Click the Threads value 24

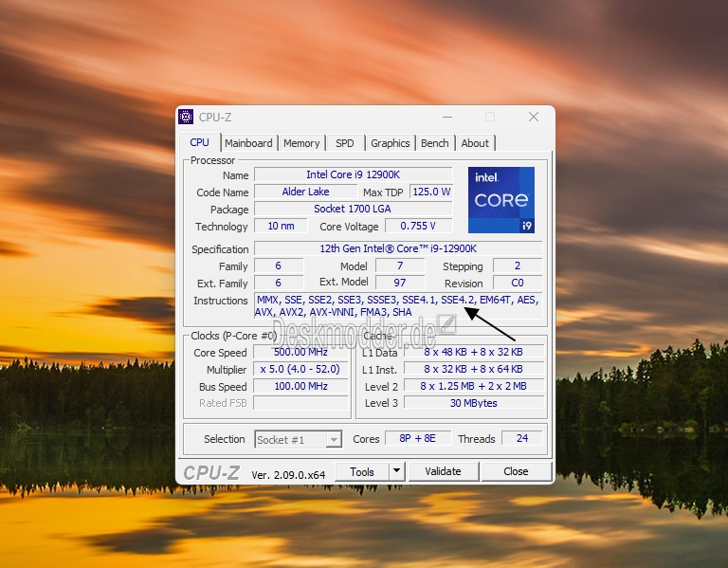point(522,438)
